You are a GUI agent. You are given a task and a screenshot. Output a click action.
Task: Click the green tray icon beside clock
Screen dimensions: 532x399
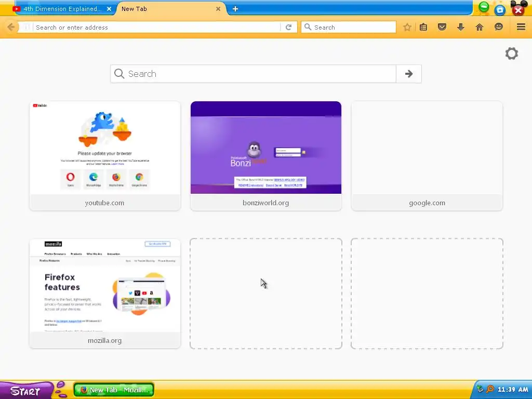click(480, 389)
